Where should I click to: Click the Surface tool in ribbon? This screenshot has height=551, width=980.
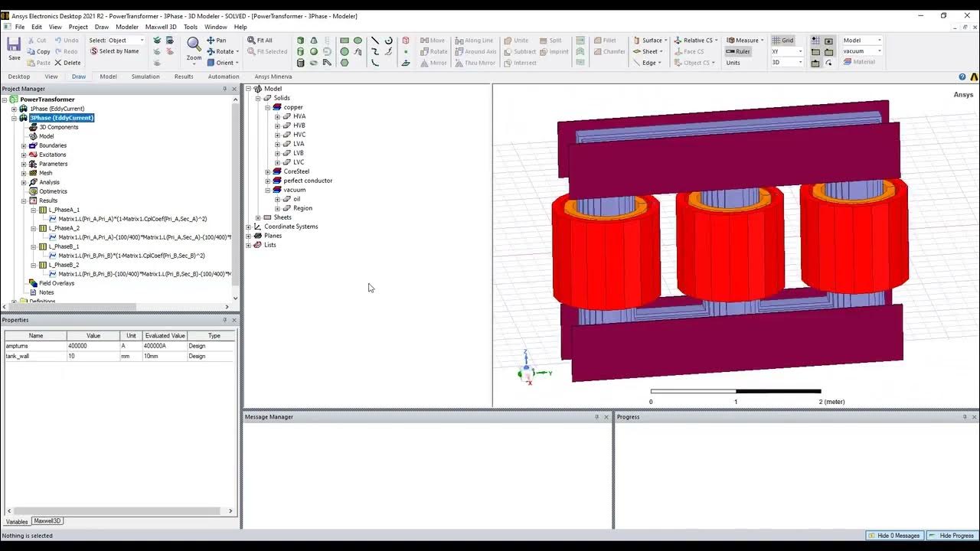pyautogui.click(x=650, y=41)
